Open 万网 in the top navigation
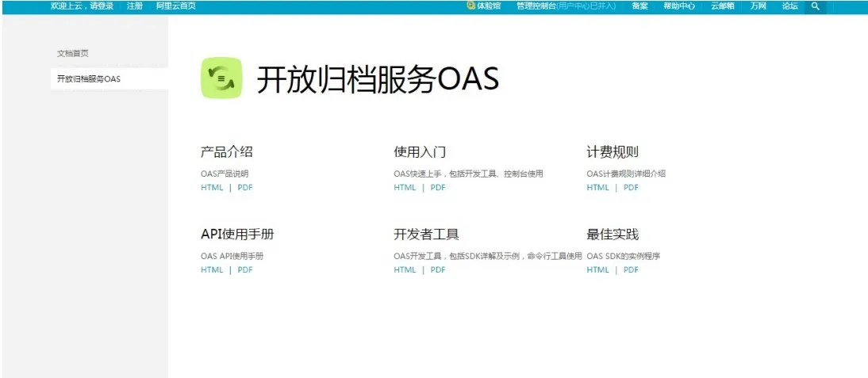This screenshot has width=868, height=378. (x=759, y=6)
